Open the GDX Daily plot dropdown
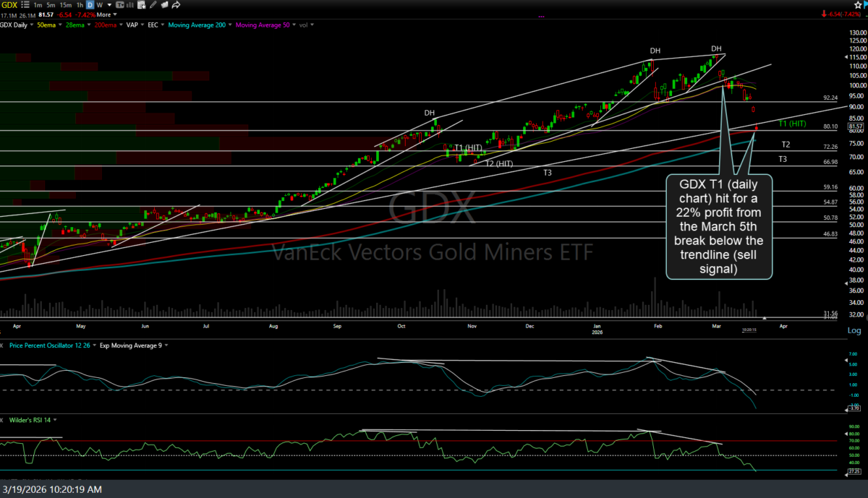 click(31, 25)
